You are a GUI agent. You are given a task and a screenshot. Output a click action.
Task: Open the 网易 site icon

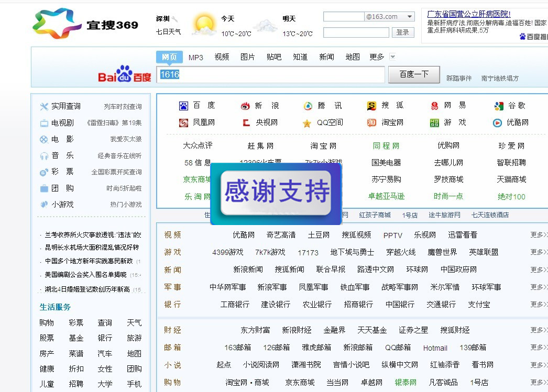pyautogui.click(x=434, y=106)
